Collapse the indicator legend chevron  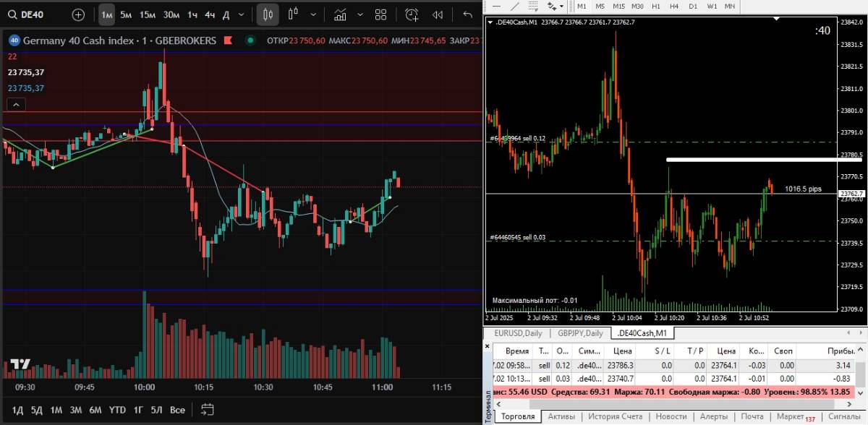tap(16, 104)
